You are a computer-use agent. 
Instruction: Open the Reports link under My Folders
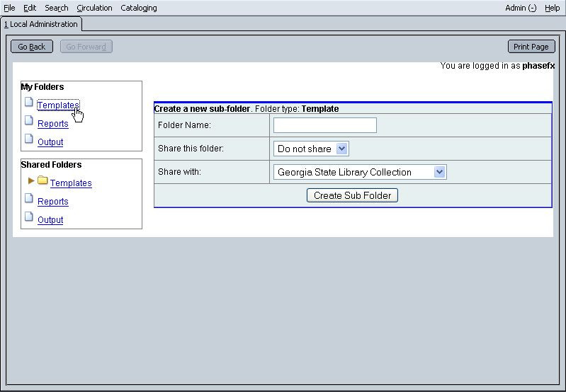53,124
